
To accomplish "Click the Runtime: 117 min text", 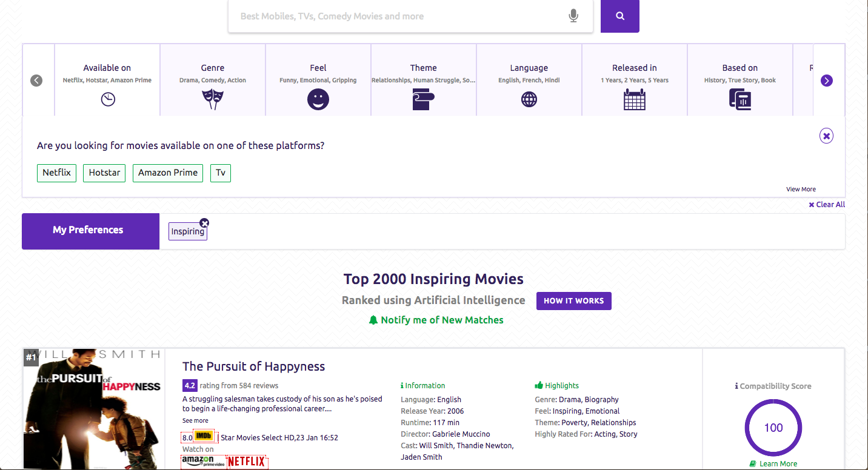I will 430,423.
